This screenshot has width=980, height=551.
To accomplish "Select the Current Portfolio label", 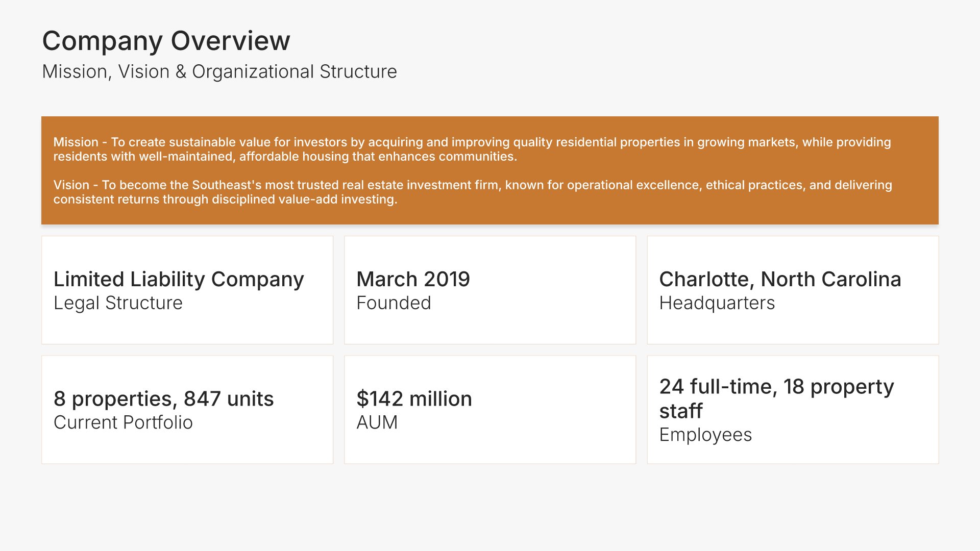I will click(123, 422).
